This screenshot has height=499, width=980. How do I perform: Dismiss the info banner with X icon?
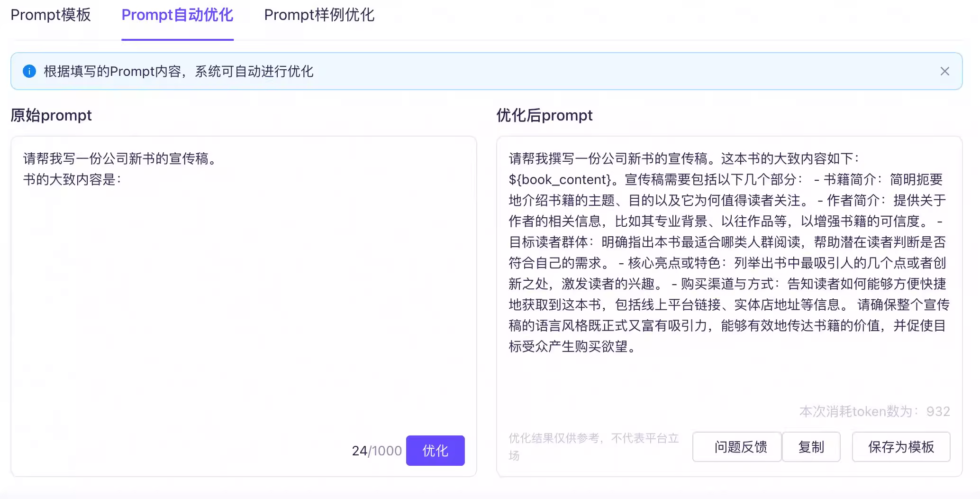click(944, 71)
